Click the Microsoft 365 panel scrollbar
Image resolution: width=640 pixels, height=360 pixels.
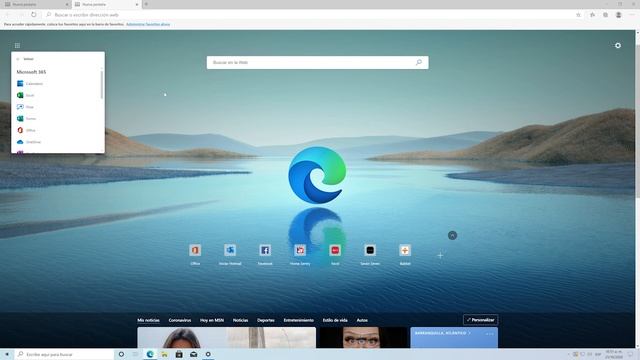coord(102,84)
